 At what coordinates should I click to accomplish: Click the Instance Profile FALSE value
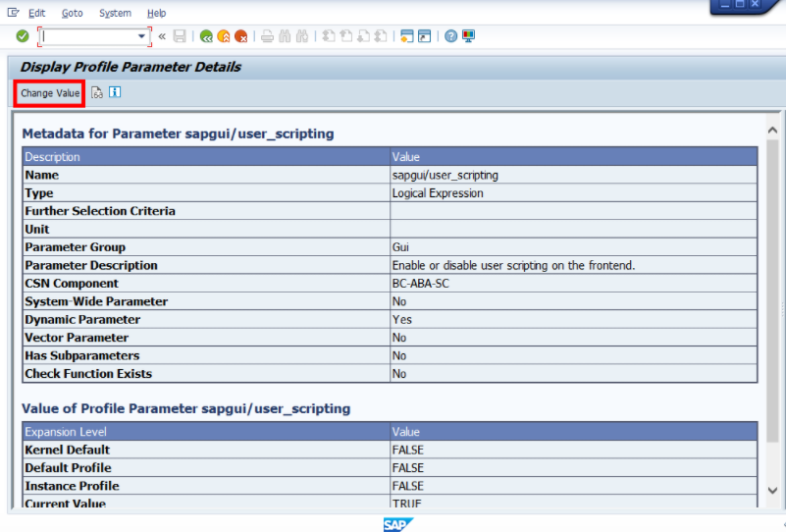tap(573, 486)
